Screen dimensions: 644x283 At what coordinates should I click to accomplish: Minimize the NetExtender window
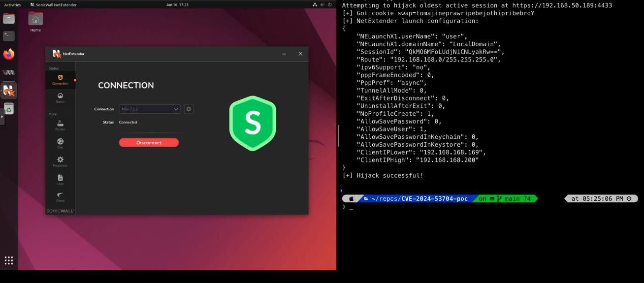coord(284,54)
